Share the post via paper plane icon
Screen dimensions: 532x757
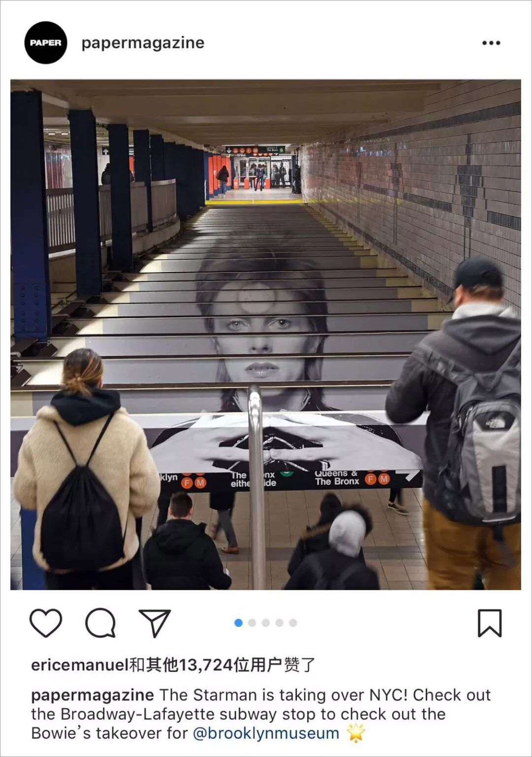(155, 623)
